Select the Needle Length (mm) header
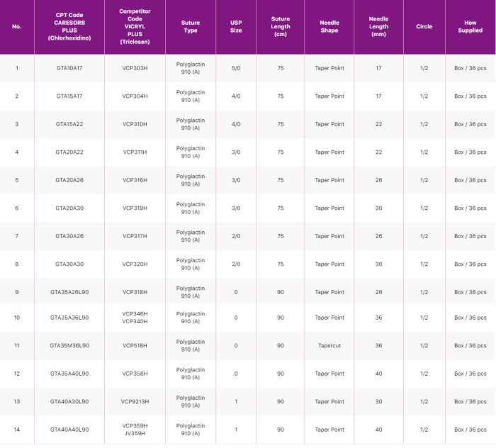The height and width of the screenshot is (448, 496). coord(378,27)
